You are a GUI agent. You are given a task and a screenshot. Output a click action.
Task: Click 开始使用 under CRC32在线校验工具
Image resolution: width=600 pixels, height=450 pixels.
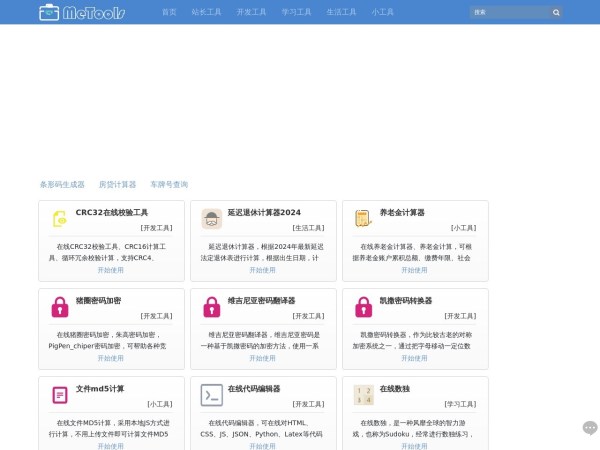[110, 270]
